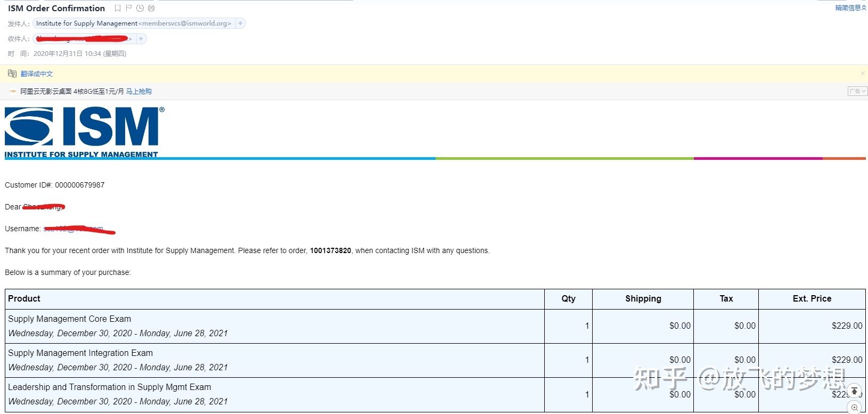Add the recipient to contacts via plus
Screen dimensions: 868x414
[x=141, y=39]
